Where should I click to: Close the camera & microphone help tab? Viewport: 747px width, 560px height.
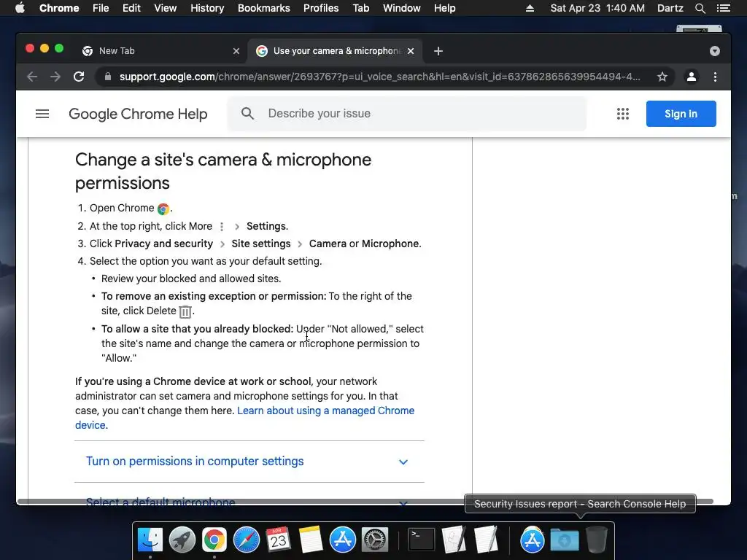(410, 51)
